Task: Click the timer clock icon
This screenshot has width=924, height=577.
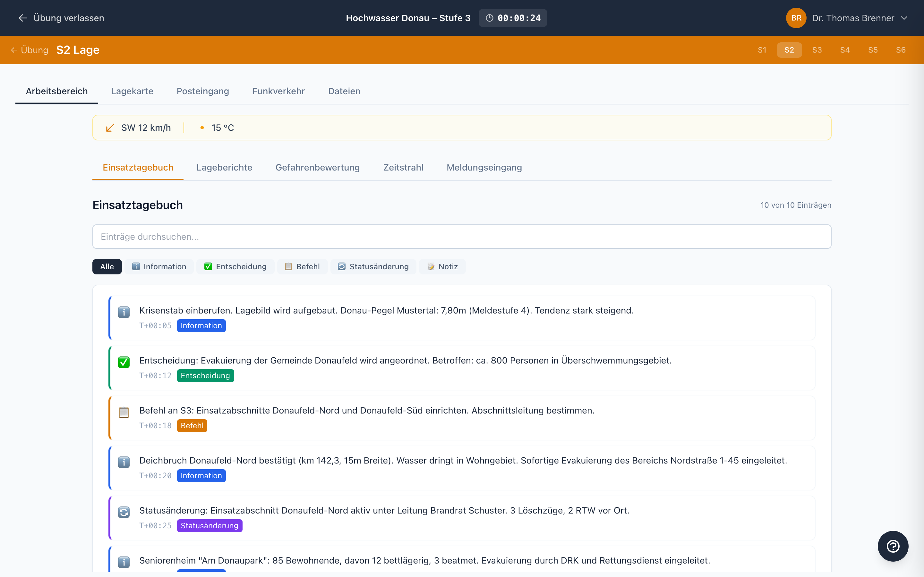Action: point(489,18)
